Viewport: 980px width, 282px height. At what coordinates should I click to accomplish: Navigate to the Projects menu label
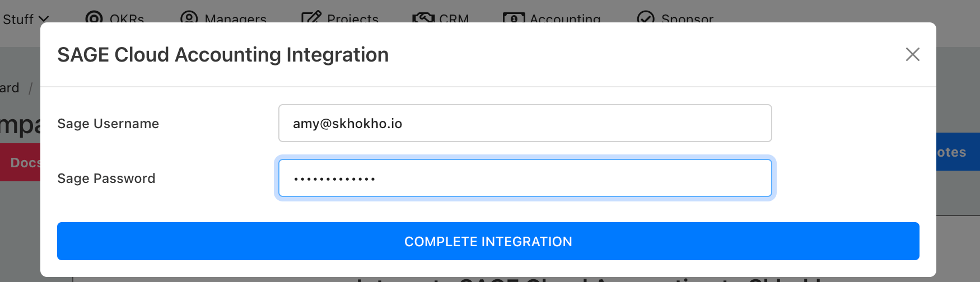point(353,18)
